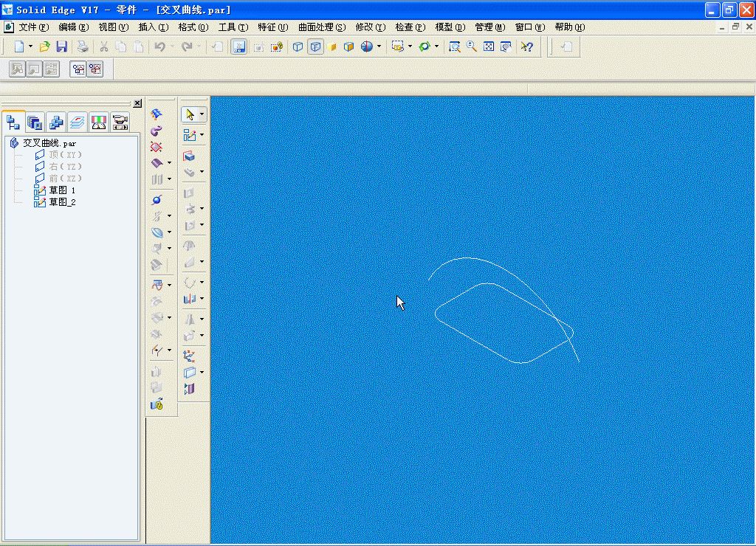Activate the Select arrow tool
This screenshot has height=546, width=756.
pyautogui.click(x=190, y=114)
